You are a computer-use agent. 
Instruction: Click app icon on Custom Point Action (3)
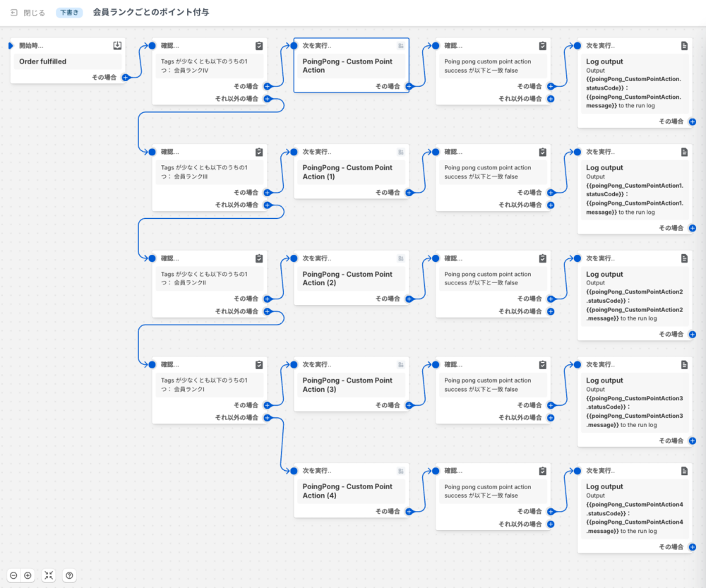(401, 365)
